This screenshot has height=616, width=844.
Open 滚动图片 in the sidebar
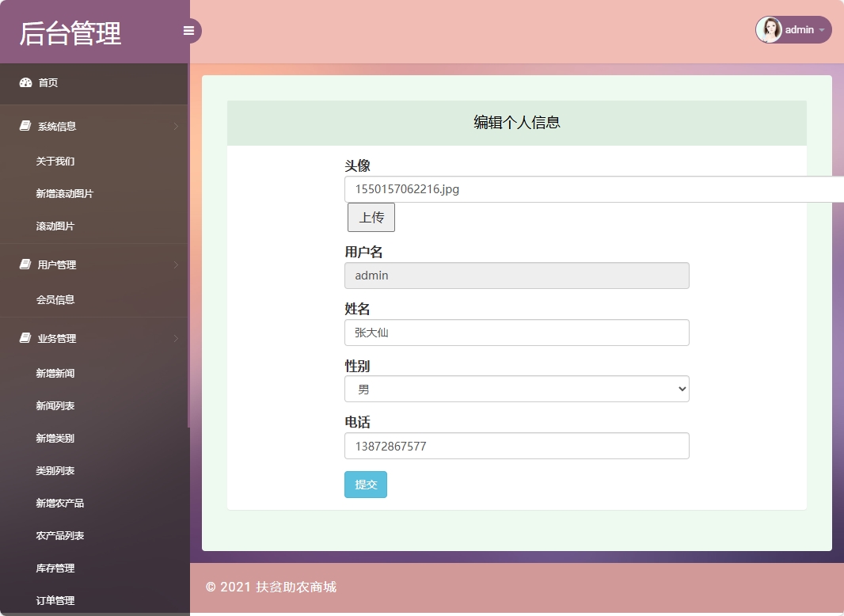point(55,226)
